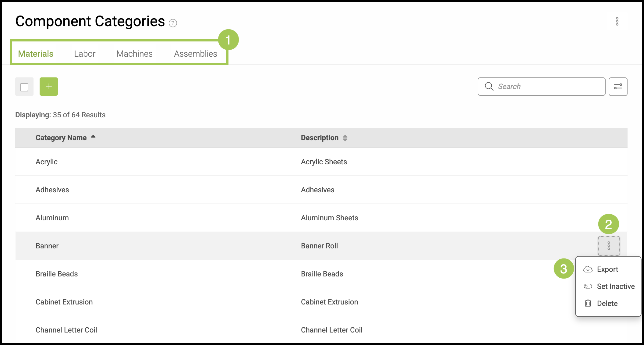This screenshot has height=345, width=644.
Task: Switch to the Labor tab
Action: pyautogui.click(x=85, y=54)
